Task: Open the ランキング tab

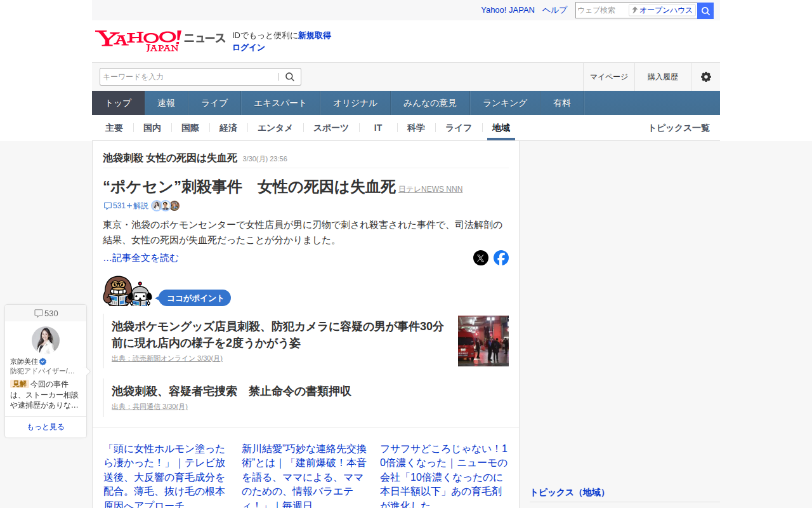Action: (505, 103)
